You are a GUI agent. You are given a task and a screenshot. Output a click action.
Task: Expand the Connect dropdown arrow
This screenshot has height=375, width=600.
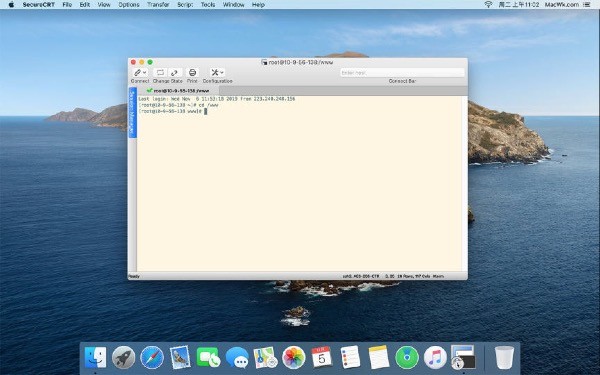point(145,72)
